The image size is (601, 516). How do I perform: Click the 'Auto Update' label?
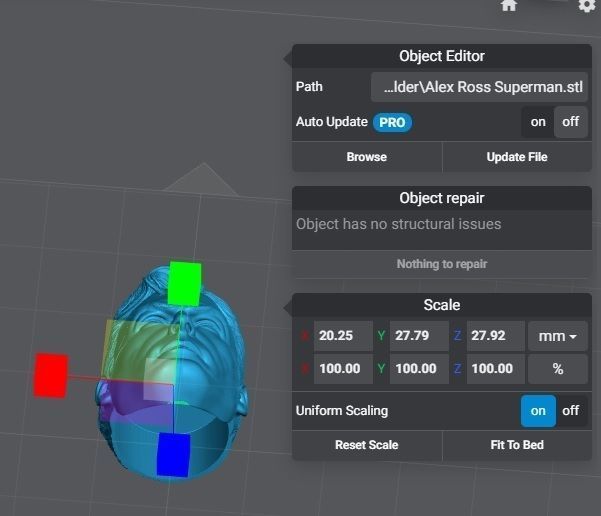(332, 122)
